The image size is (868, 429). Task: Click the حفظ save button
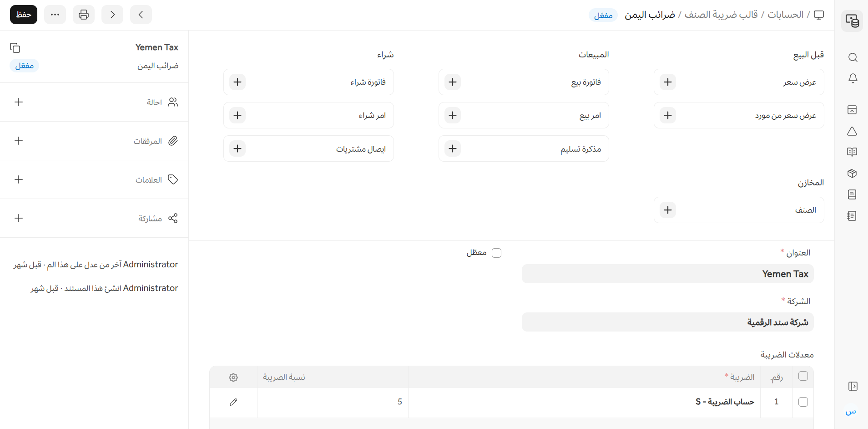point(24,15)
